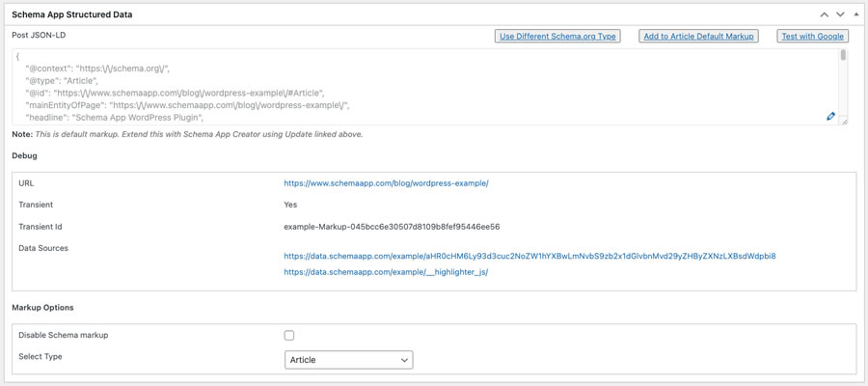
Task: Click the Disable Schema markup label
Action: pyautogui.click(x=64, y=335)
